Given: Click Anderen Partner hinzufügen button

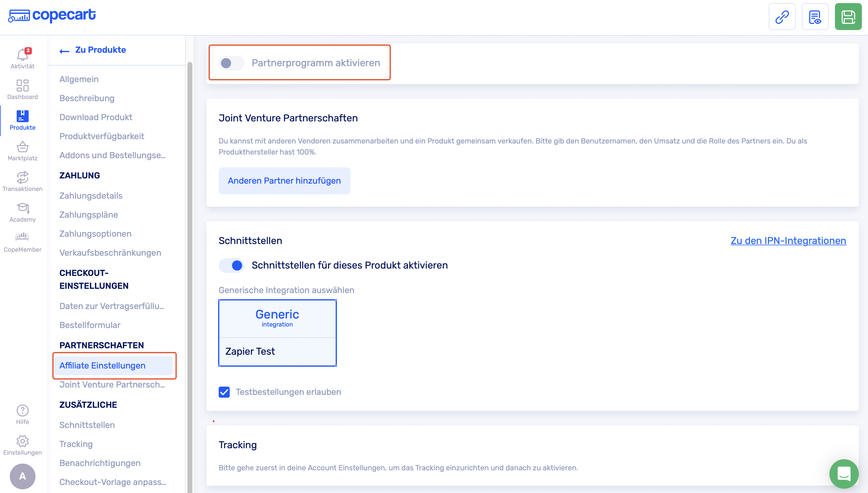Looking at the screenshot, I should point(284,181).
